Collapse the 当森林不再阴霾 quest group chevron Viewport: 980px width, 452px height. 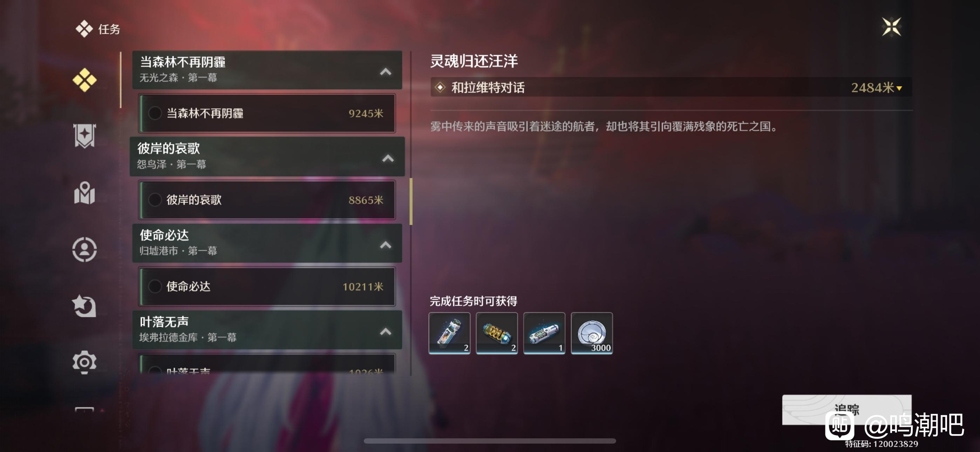click(x=386, y=71)
